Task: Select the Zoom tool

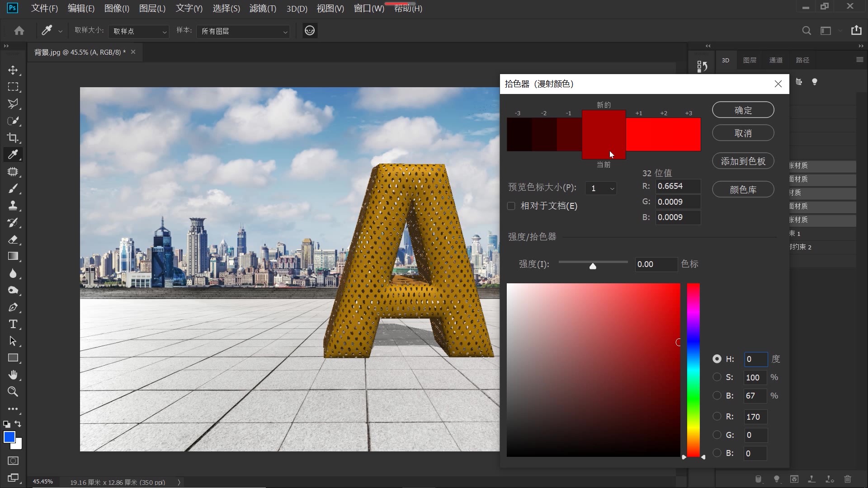Action: pyautogui.click(x=13, y=392)
